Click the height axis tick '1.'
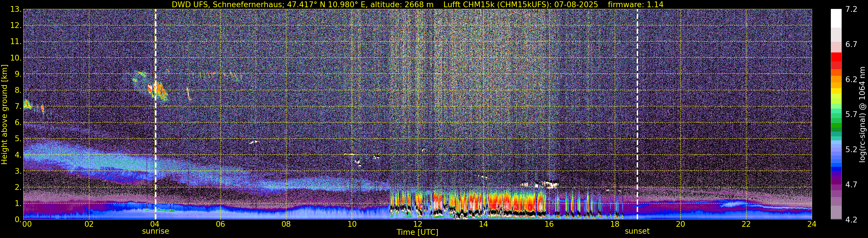868x238 pixels. coord(18,203)
